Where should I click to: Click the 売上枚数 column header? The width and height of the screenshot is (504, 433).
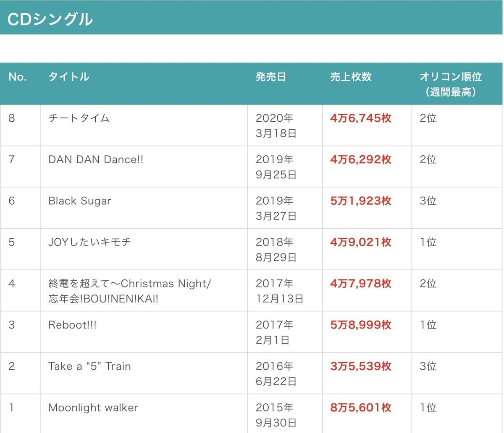click(351, 77)
